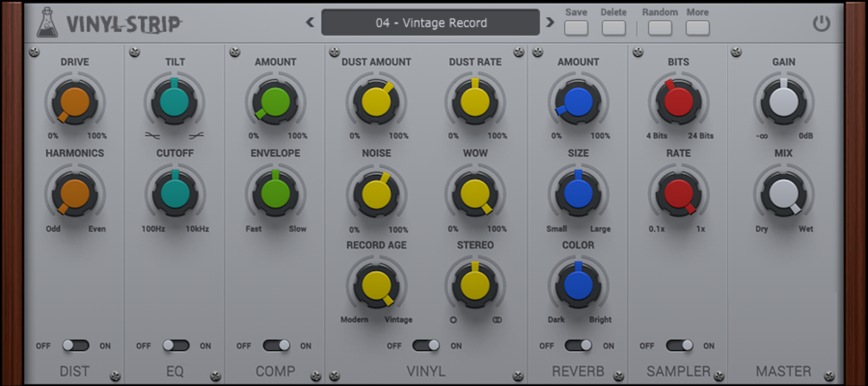Click the '10kHz' label under CUTOFF
Image resolution: width=868 pixels, height=386 pixels.
[197, 229]
